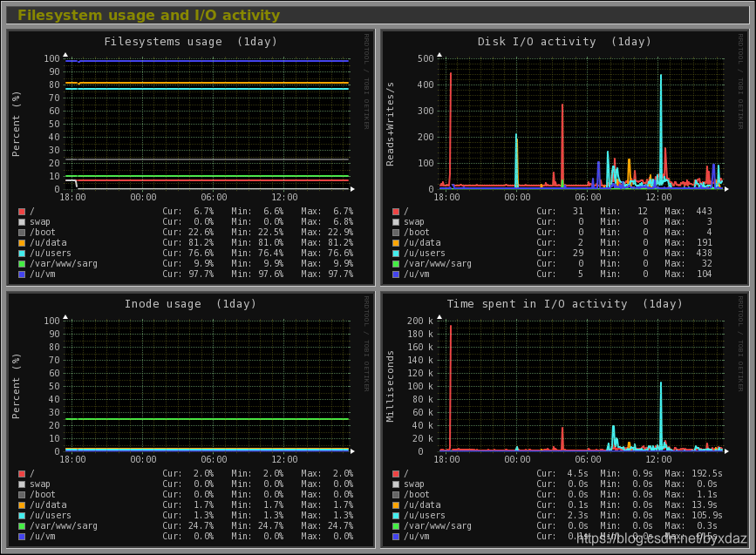Click the green /var/www/sarg swatch in Time spent legend
This screenshot has width=756, height=555.
396,526
